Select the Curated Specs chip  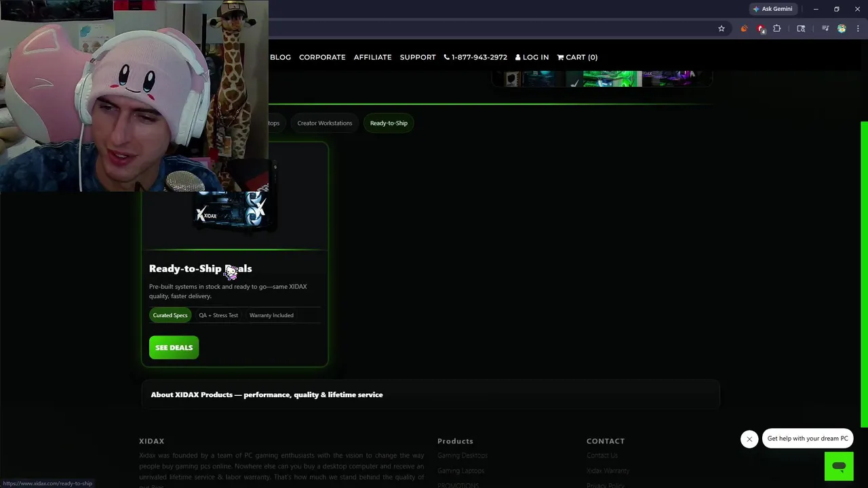pos(170,315)
